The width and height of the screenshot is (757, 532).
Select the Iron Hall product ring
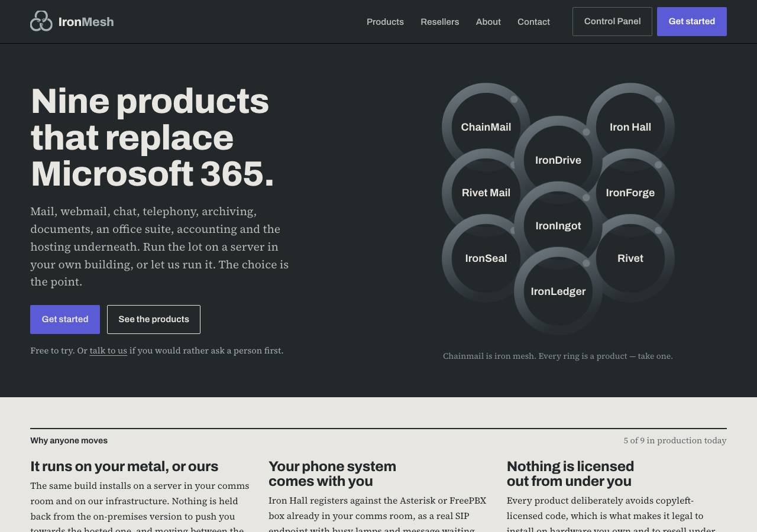(630, 127)
